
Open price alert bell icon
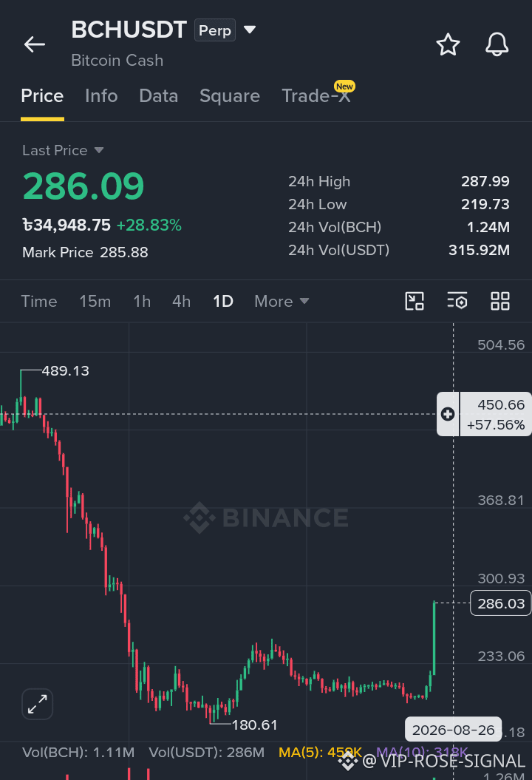tap(497, 44)
